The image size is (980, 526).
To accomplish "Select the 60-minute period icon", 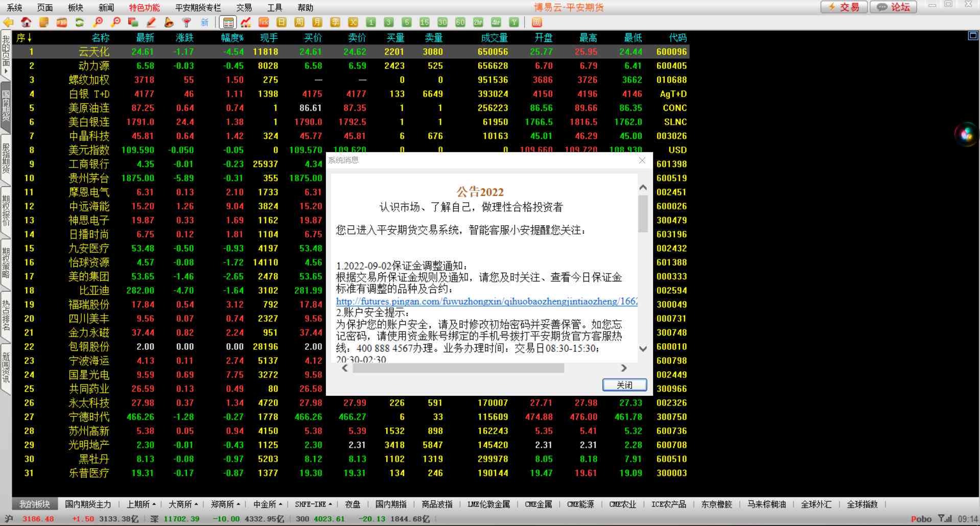I will [460, 22].
